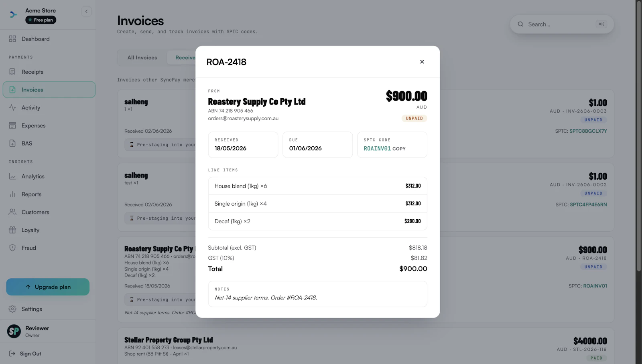Click the INV-2606-0002 invoice number
This screenshot has height=364, width=642.
(586, 185)
